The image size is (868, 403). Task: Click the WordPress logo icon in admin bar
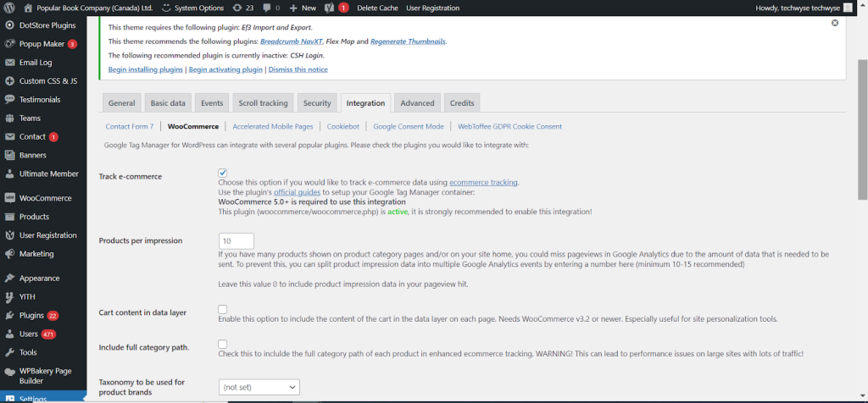9,8
